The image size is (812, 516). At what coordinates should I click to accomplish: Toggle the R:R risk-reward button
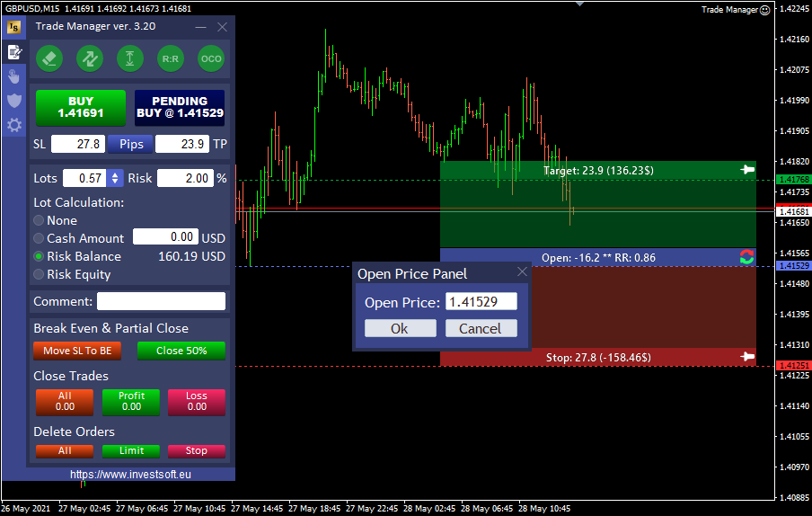[170, 58]
